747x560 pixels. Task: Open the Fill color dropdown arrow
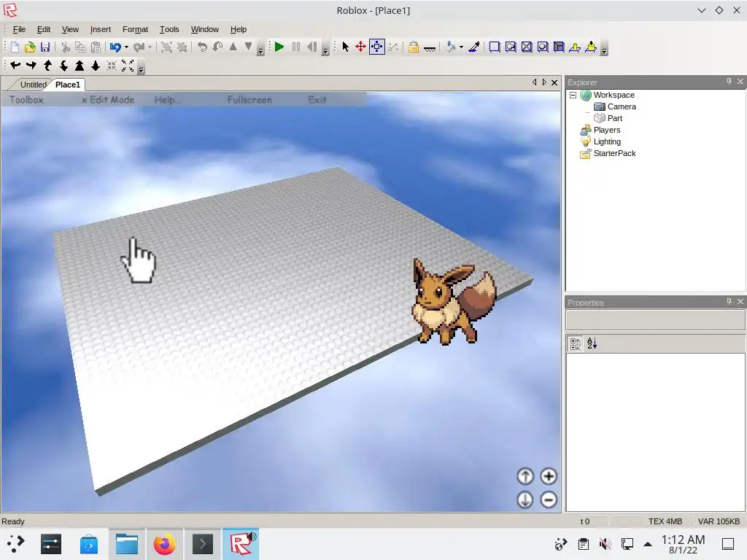(461, 47)
